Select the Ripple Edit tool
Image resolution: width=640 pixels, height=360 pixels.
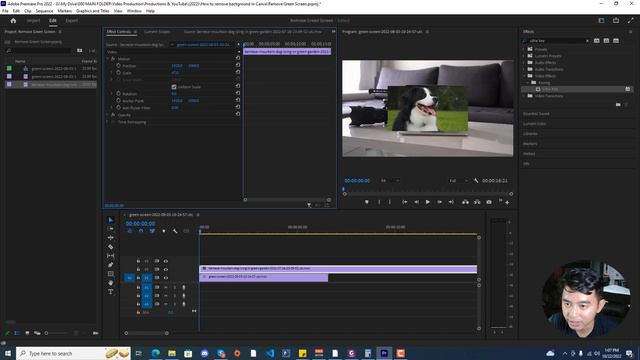(x=111, y=238)
